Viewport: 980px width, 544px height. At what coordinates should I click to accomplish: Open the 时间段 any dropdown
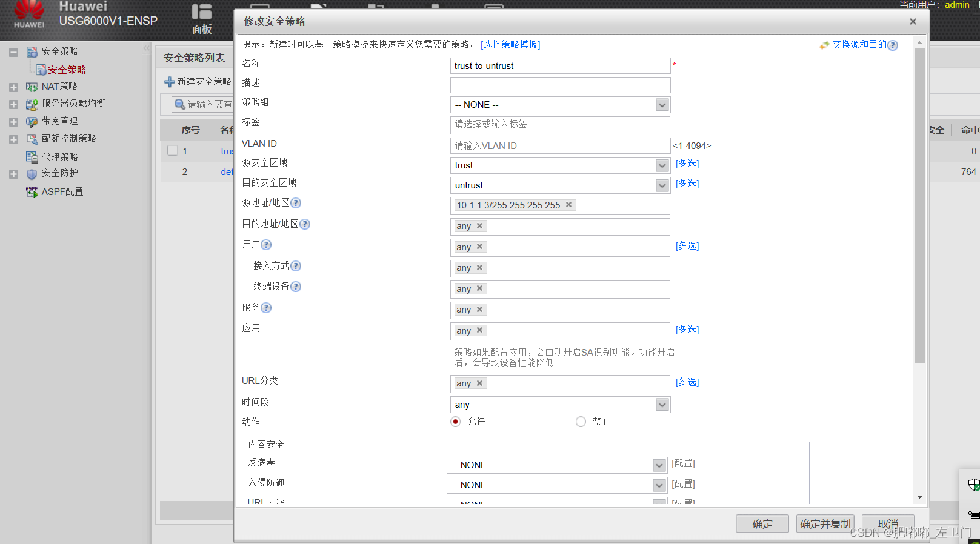pyautogui.click(x=662, y=405)
